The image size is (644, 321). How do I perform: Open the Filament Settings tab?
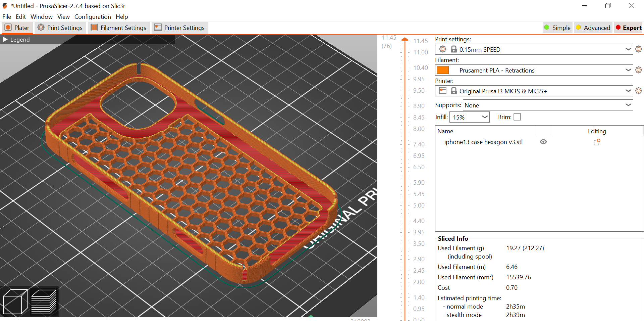click(119, 28)
